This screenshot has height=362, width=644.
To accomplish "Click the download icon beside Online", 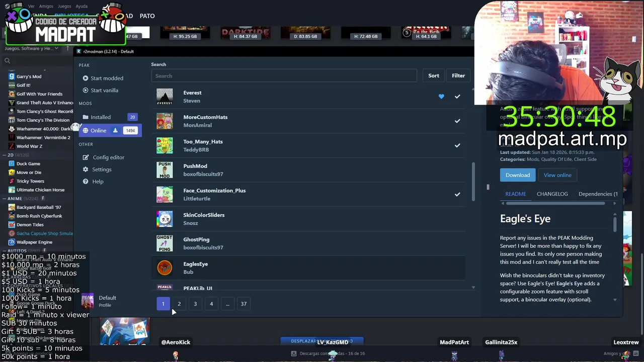I will click(115, 131).
